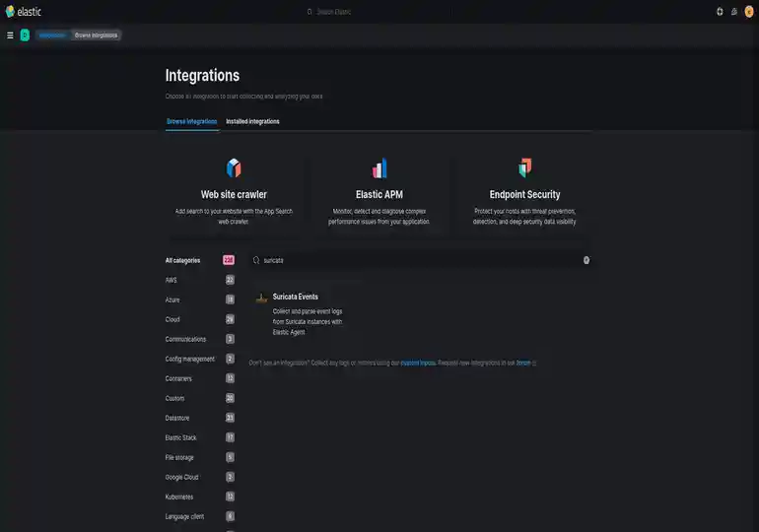Filter by Custom category
The height and width of the screenshot is (532, 759).
coord(200,398)
